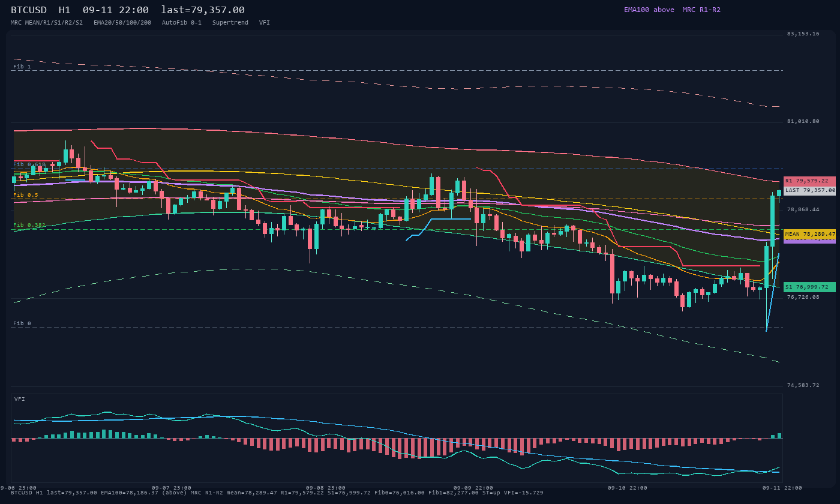Click the 09-11 22:00 header timestamp
Viewport: 840px width, 504px height.
[x=116, y=10]
